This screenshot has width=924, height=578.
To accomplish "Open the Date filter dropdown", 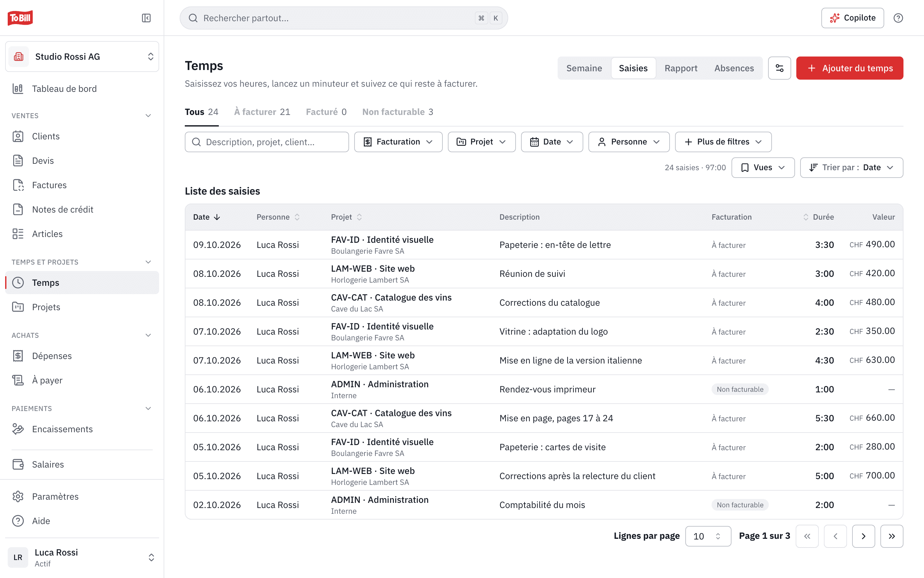I will pos(552,142).
